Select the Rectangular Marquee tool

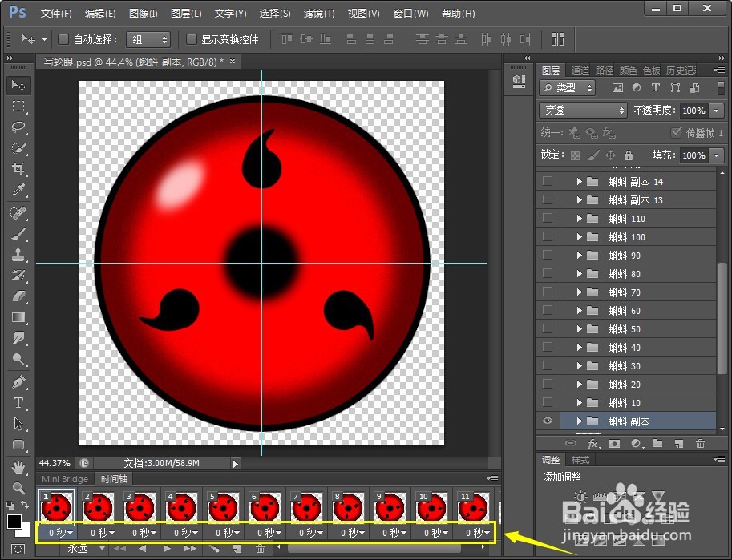pyautogui.click(x=18, y=107)
